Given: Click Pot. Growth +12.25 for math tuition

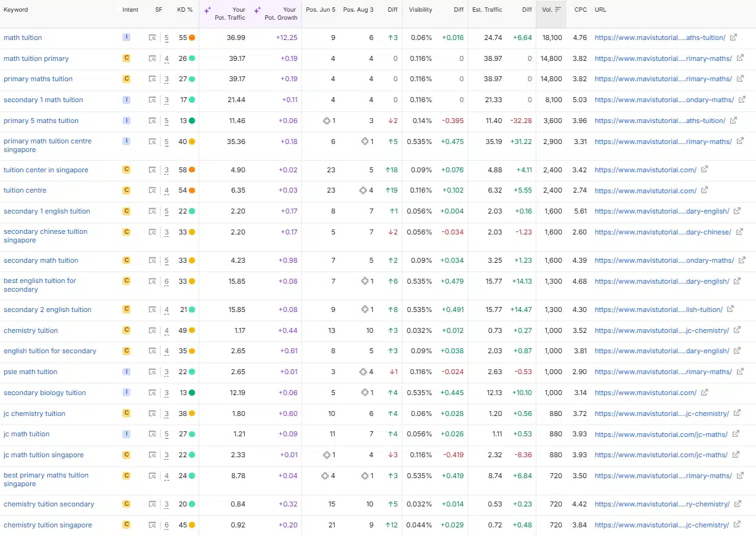Looking at the screenshot, I should click(x=287, y=38).
